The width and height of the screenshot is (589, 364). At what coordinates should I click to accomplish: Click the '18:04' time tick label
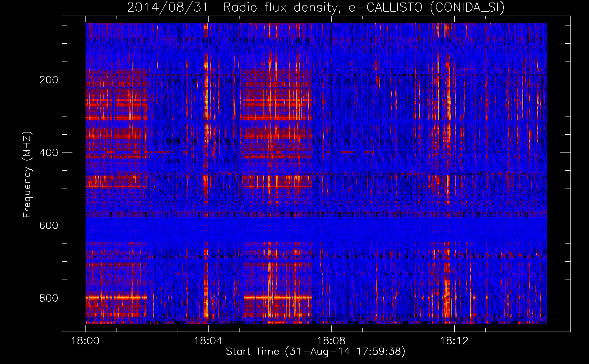tap(208, 341)
